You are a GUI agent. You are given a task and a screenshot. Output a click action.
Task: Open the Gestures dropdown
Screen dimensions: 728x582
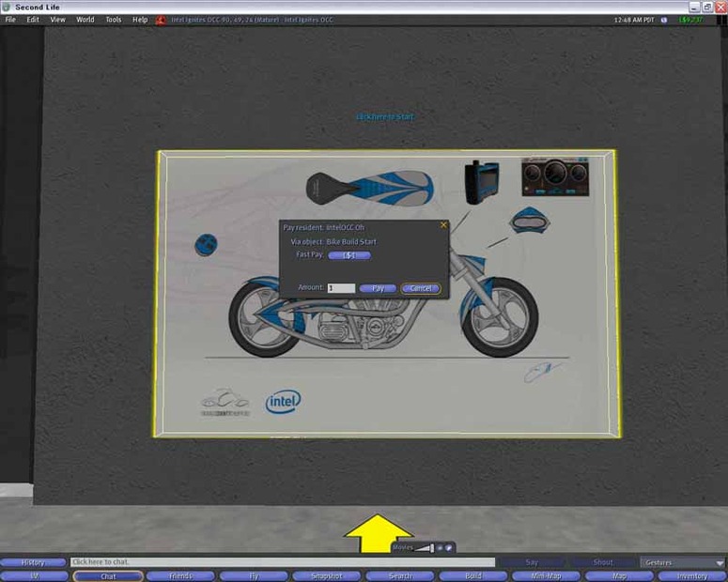tap(682, 562)
